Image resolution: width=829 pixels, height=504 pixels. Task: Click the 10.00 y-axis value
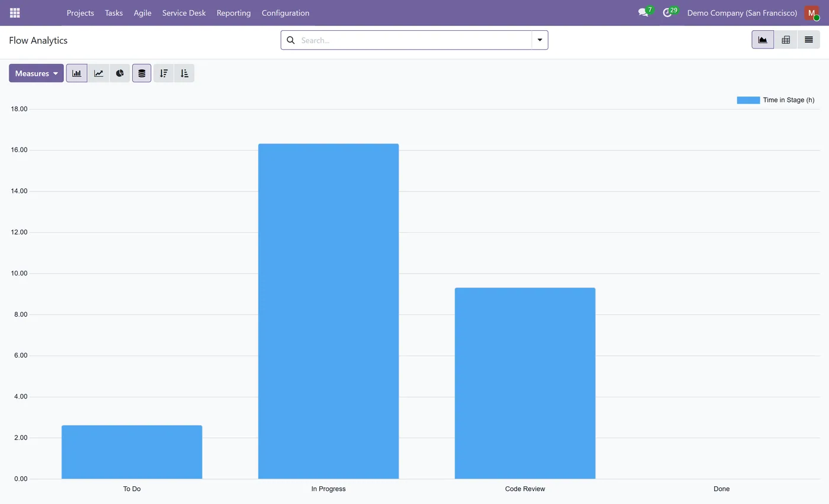(20, 274)
